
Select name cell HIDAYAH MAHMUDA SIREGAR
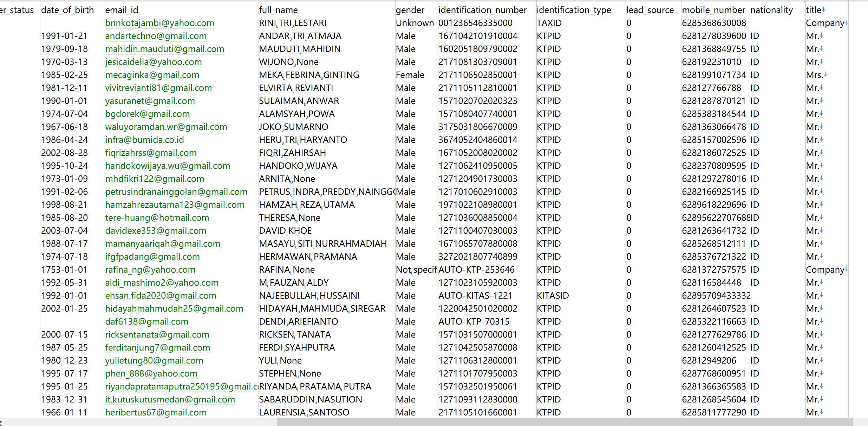tap(322, 309)
